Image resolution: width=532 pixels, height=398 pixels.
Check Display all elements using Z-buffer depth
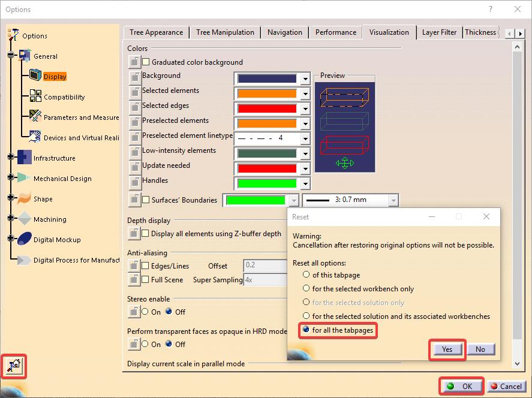[145, 233]
